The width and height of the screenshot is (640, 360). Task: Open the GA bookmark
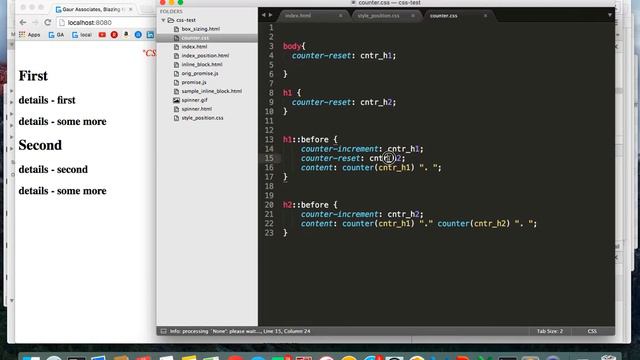click(x=56, y=35)
